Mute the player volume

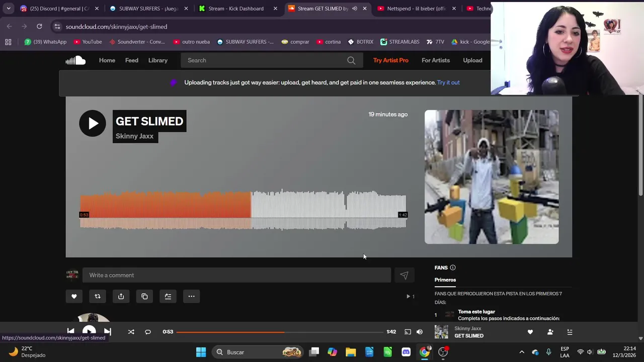point(419,332)
